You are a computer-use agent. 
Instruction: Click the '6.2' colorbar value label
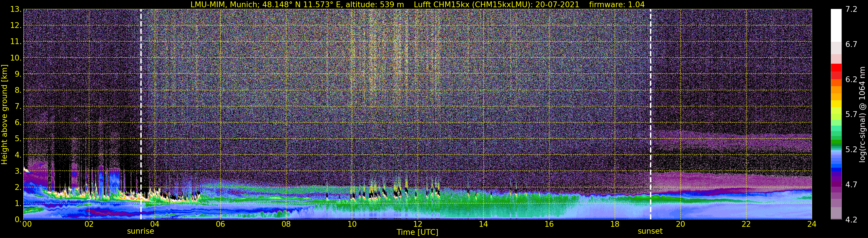[851, 79]
